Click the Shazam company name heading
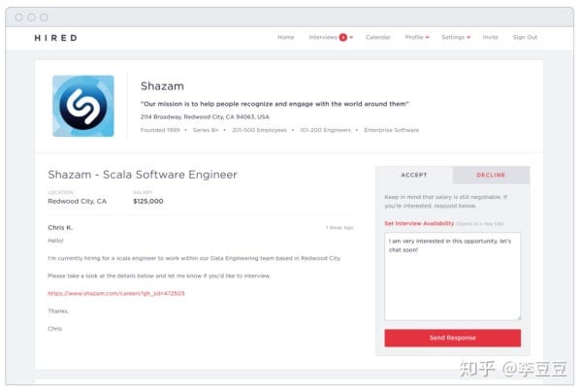This screenshot has height=392, width=582. click(x=162, y=86)
